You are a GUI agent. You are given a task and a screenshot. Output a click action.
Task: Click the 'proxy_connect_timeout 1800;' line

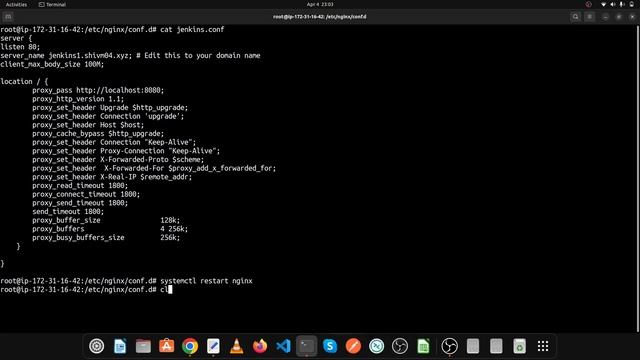pyautogui.click(x=86, y=194)
